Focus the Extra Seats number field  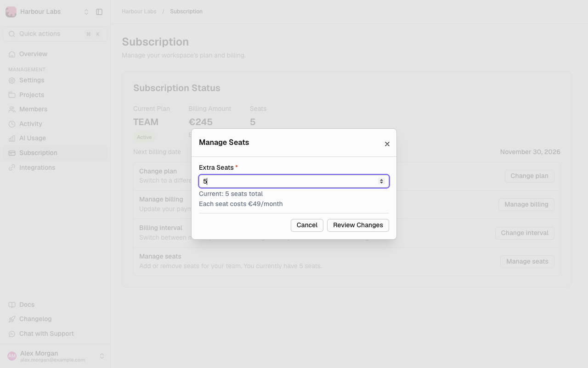click(x=294, y=181)
